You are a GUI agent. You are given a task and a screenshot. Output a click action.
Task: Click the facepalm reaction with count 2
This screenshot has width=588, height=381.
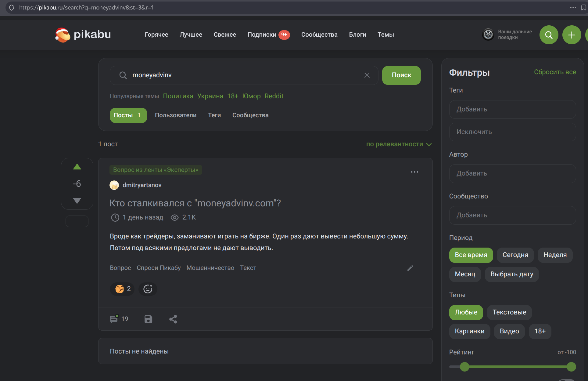coord(122,289)
